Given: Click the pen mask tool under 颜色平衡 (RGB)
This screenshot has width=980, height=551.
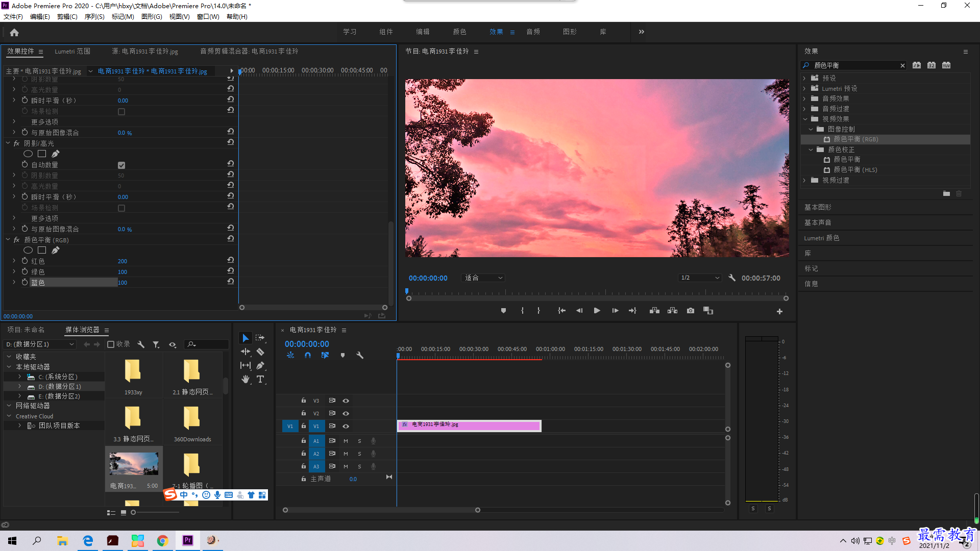Looking at the screenshot, I should (55, 250).
